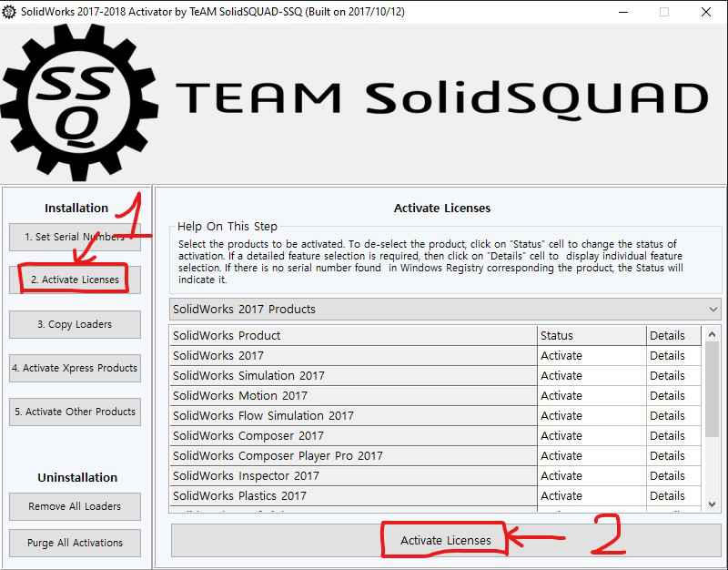
Task: Toggle Status cell for SolidWorks Motion 2017
Action: [591, 395]
